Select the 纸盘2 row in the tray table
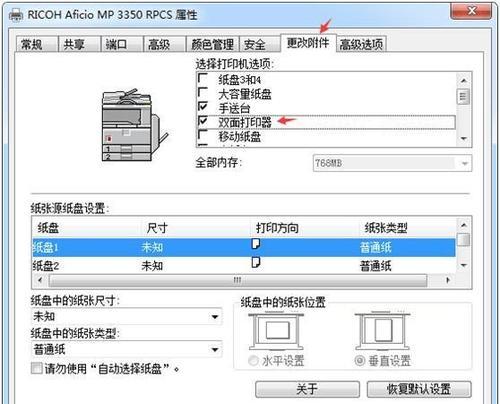The width and height of the screenshot is (500, 404). (x=244, y=266)
